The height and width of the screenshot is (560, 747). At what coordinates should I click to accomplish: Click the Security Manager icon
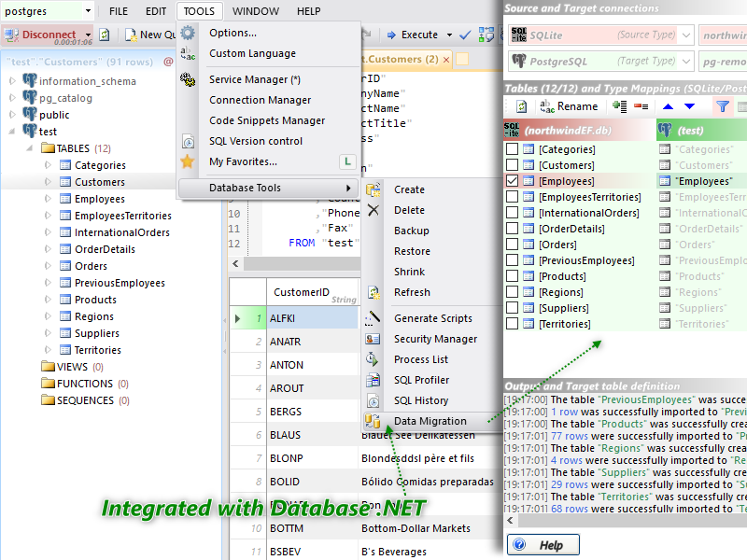click(x=373, y=339)
